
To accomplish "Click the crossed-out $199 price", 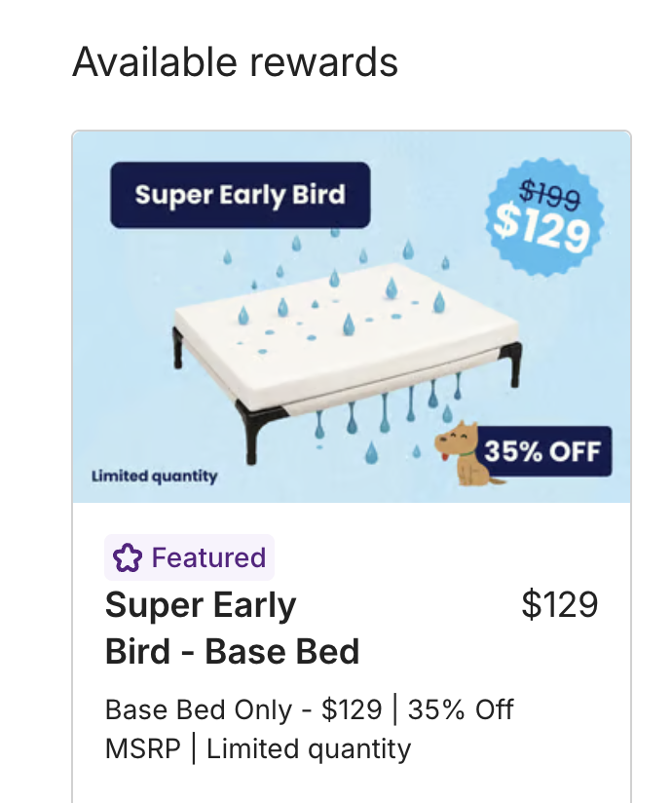I will (x=551, y=197).
